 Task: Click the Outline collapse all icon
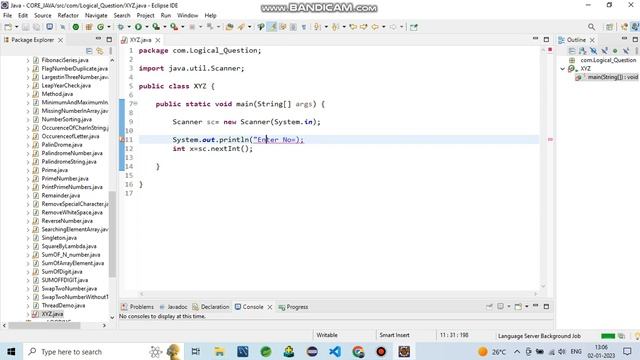pyautogui.click(x=572, y=51)
